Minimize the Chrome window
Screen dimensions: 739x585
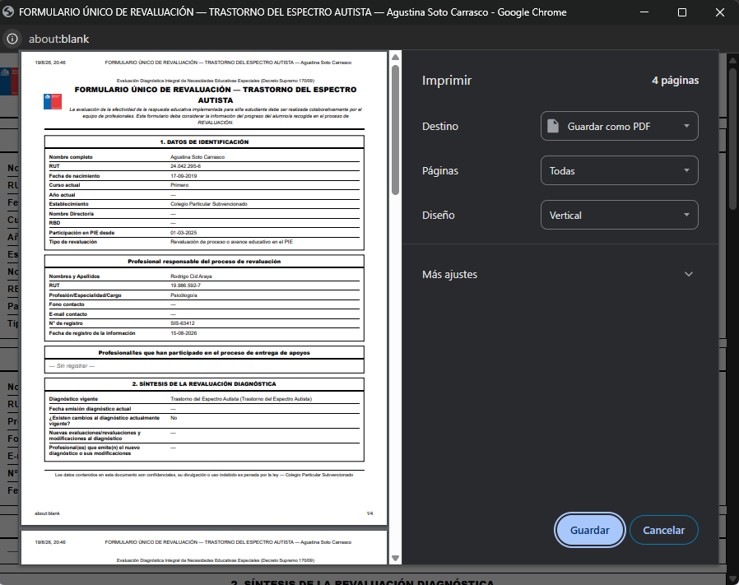[x=644, y=12]
